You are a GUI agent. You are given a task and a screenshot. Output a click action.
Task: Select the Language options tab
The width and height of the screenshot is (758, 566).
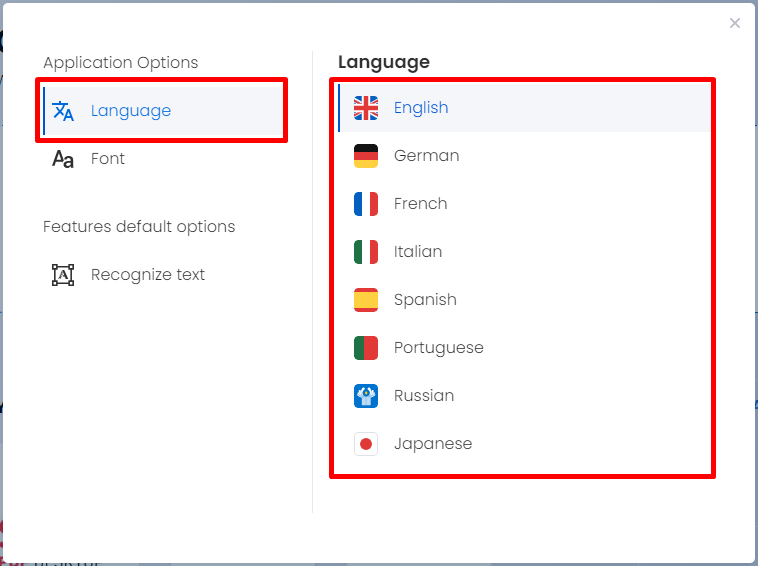[163, 111]
